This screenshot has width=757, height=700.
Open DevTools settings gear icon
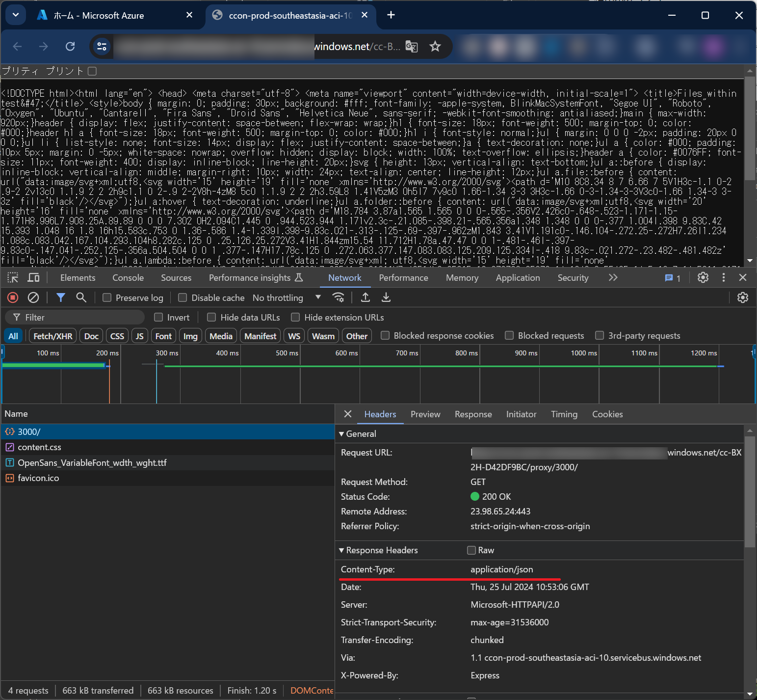pyautogui.click(x=703, y=278)
